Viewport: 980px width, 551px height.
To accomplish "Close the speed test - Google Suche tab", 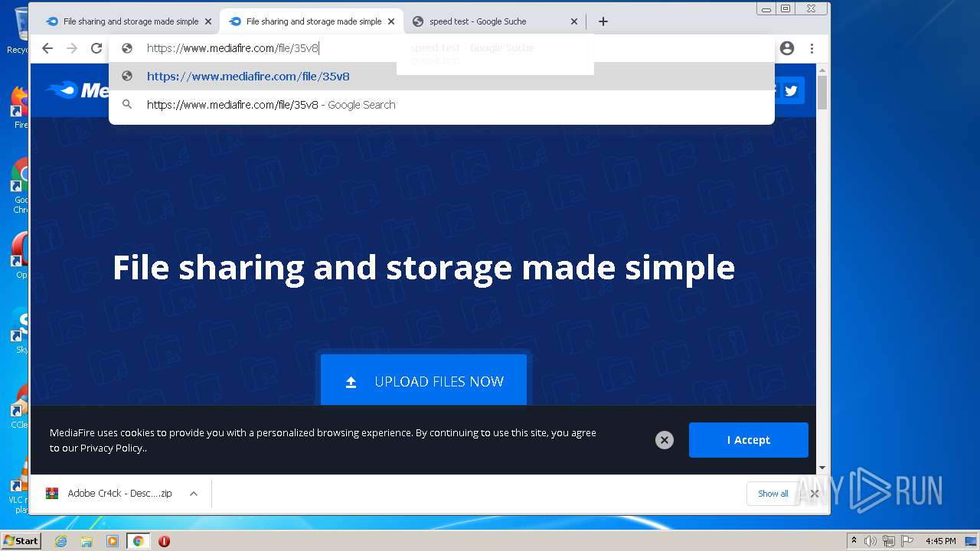I will (x=574, y=21).
